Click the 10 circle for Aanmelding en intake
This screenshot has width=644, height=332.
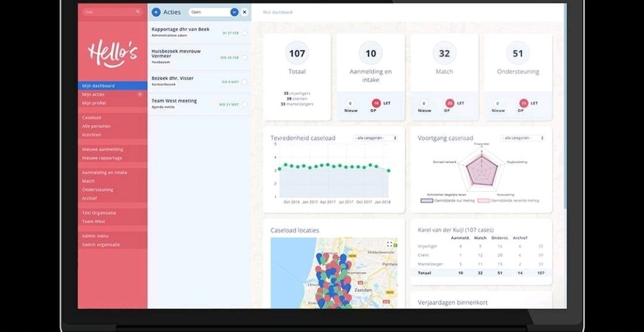pyautogui.click(x=370, y=53)
